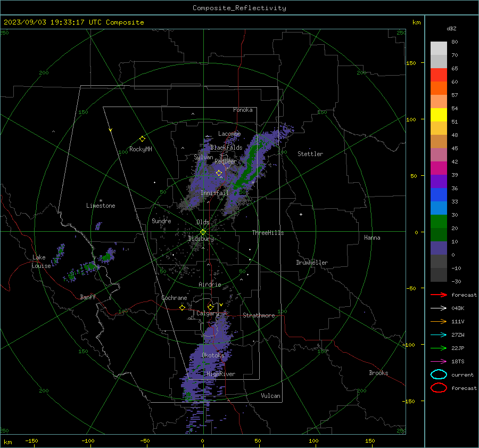Click the Calgary city label

click(208, 313)
